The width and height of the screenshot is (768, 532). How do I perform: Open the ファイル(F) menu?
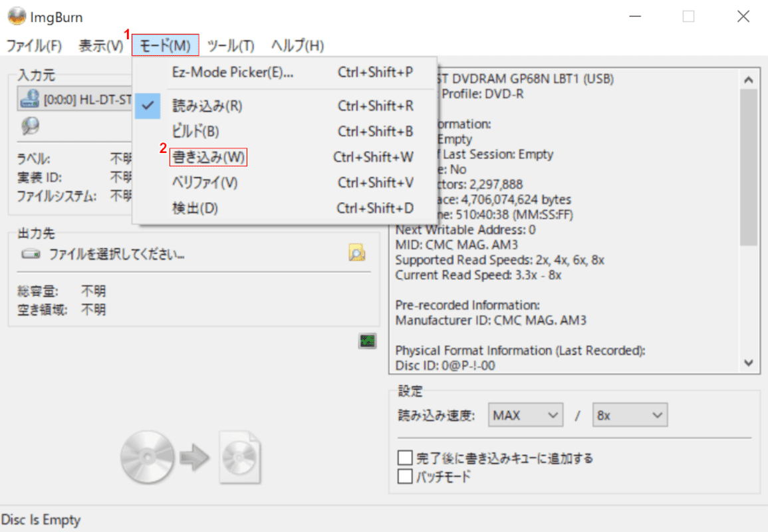click(x=34, y=46)
